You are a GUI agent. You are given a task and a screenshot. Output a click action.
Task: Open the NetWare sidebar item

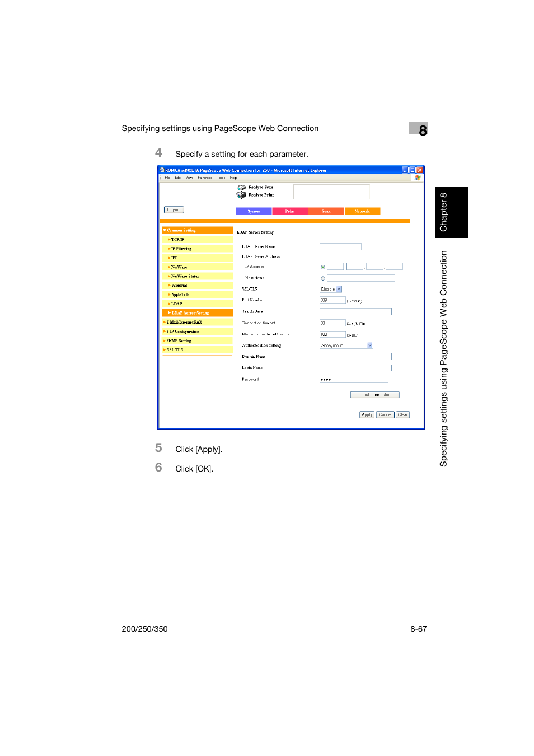click(197, 267)
